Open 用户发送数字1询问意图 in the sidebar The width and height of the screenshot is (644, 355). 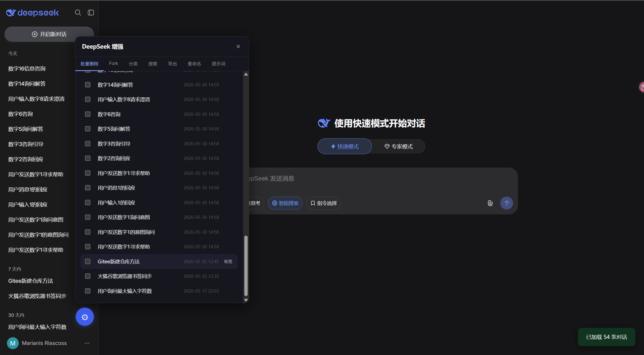[x=36, y=220]
